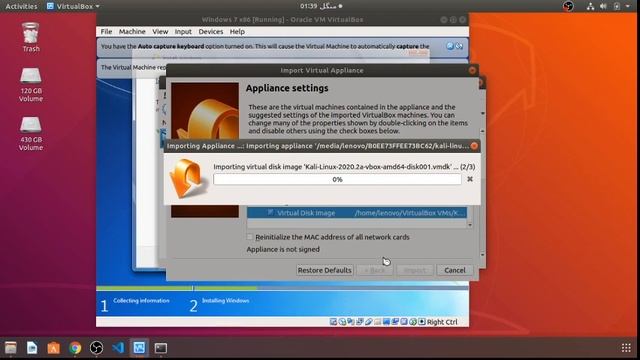Click the audio status icon in VM status bar
Viewport: 640px width, 360px height.
pyautogui.click(x=351, y=322)
